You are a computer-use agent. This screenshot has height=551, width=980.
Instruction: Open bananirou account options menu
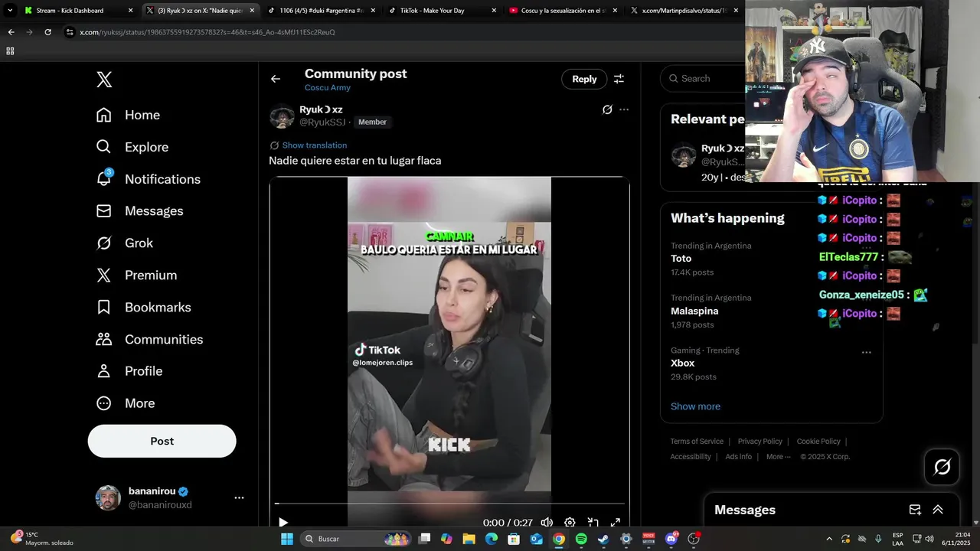pyautogui.click(x=239, y=497)
